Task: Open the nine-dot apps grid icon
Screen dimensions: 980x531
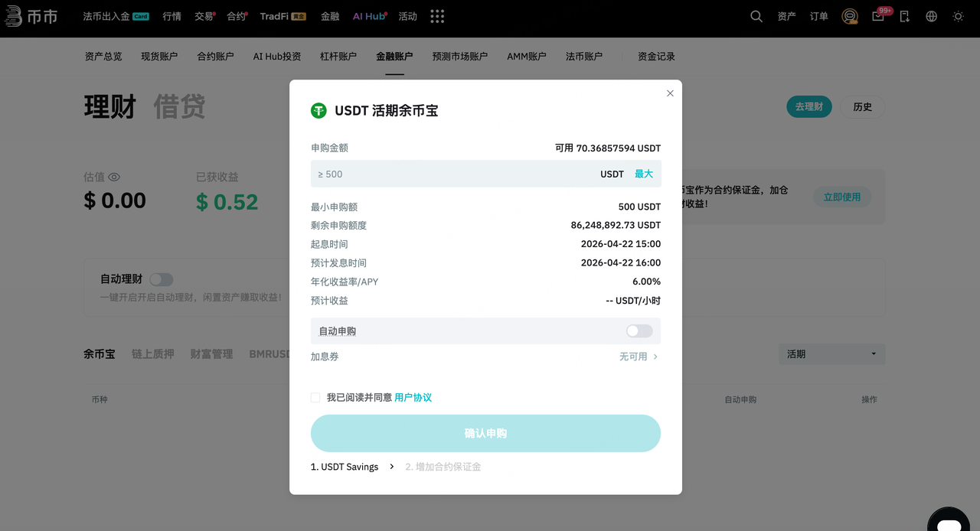Action: [437, 16]
